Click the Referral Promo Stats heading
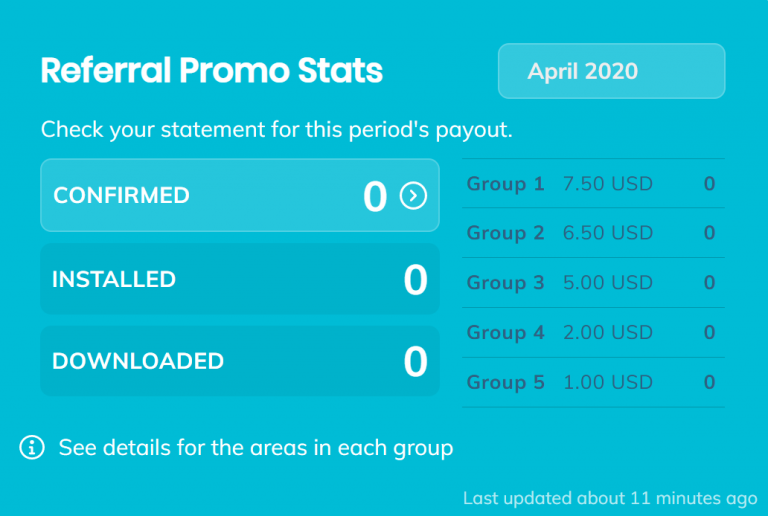This screenshot has height=516, width=768. coord(212,70)
